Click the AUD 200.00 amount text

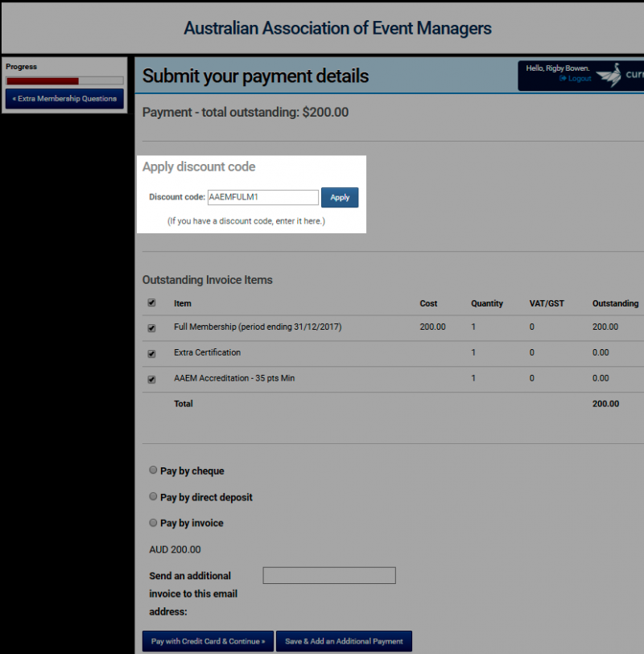point(175,549)
